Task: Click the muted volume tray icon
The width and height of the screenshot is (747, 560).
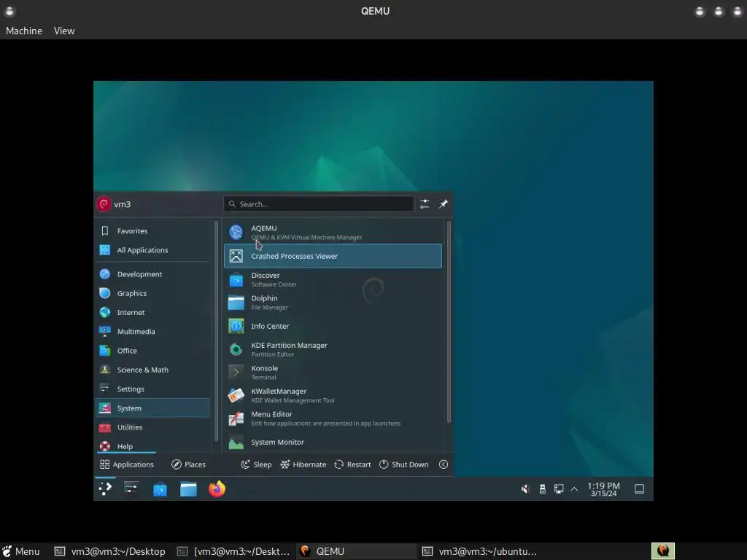Action: 525,489
